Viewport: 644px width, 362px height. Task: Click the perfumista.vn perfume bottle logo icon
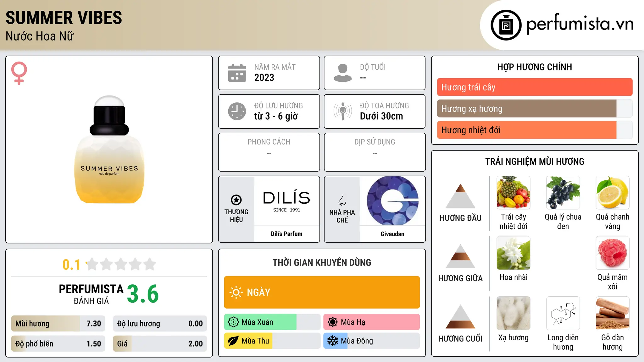[x=506, y=25]
